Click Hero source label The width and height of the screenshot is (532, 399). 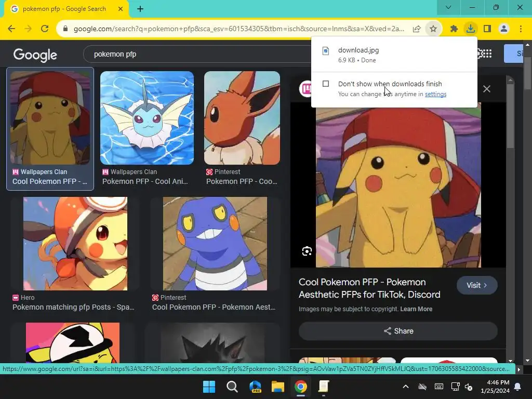tap(28, 298)
